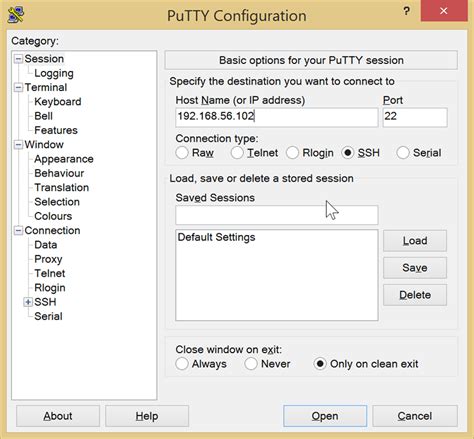Viewport: 474px width, 439px height.
Task: Select Default Settings in sessions list
Action: tap(216, 237)
